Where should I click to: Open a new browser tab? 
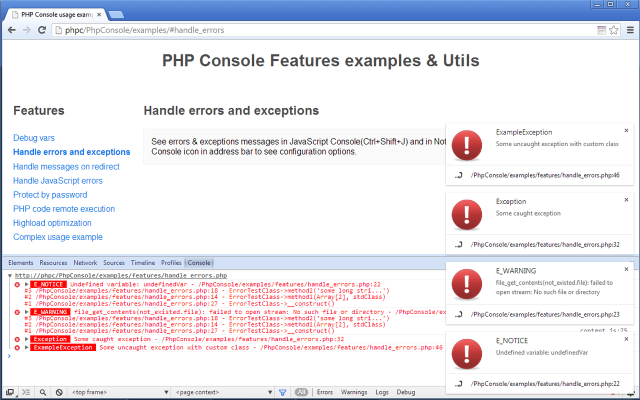click(116, 15)
